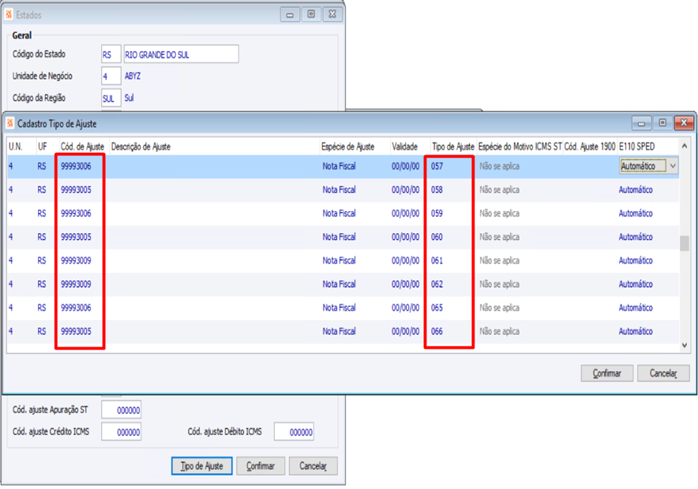698x489 pixels.
Task: Click the Cadastro Tipo de Ajuste title icon
Action: (x=10, y=123)
